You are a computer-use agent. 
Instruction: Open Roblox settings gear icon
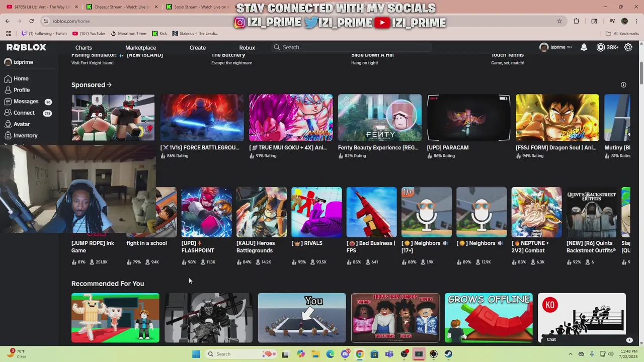tap(628, 47)
